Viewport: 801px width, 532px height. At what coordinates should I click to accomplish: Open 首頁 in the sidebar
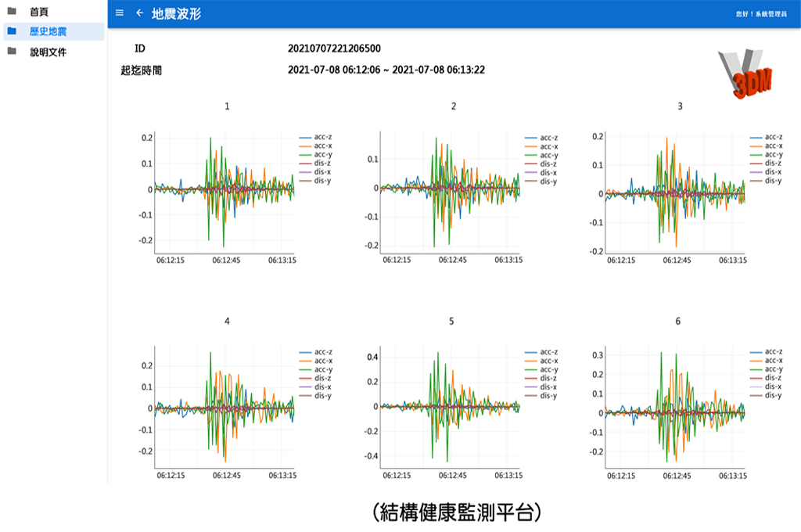pos(38,12)
